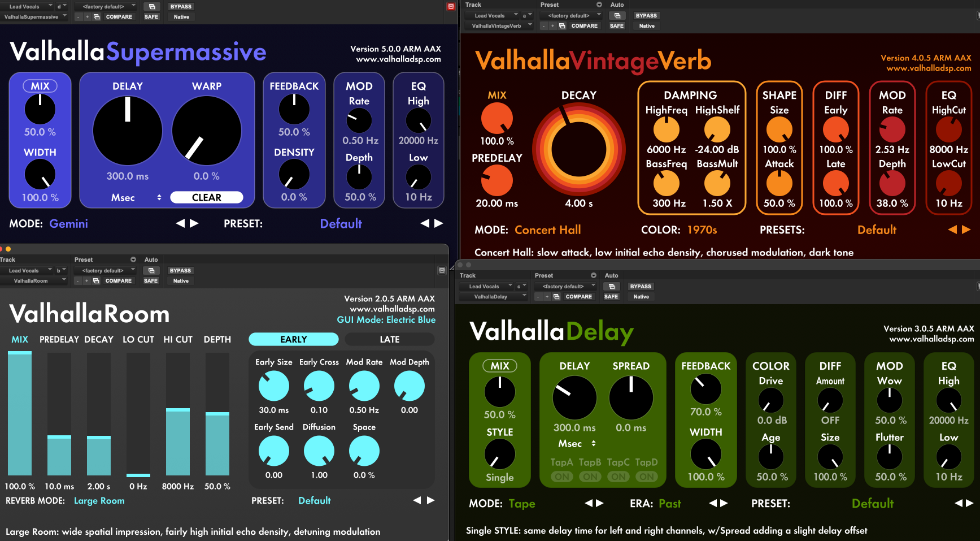The height and width of the screenshot is (541, 980).
Task: Click COMPARE in ValhallaVintageVerb header
Action: pos(585,26)
